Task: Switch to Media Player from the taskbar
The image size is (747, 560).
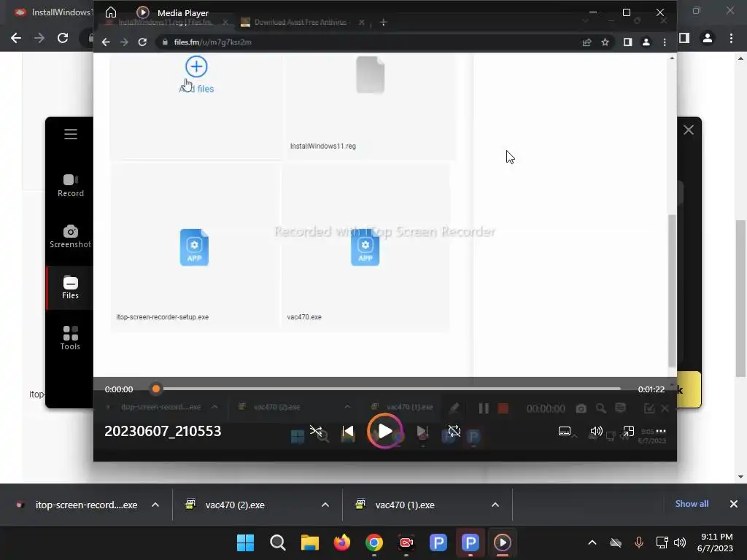Action: click(x=502, y=542)
